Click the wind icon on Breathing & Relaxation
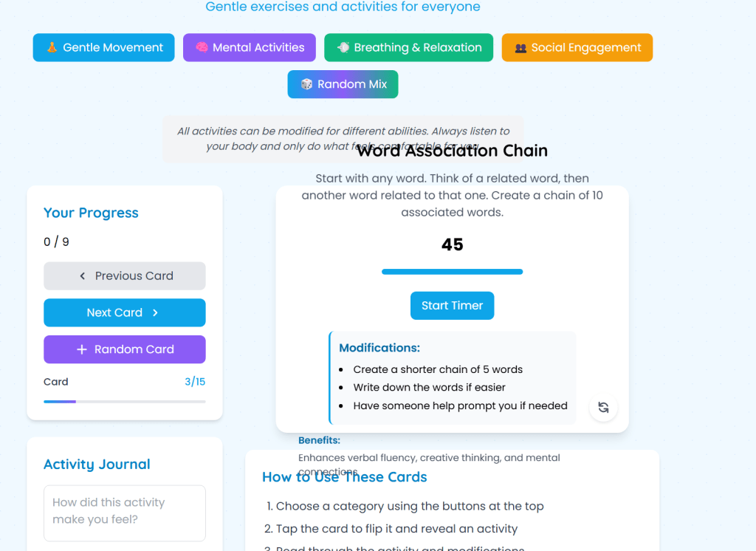756x551 pixels. (x=343, y=47)
